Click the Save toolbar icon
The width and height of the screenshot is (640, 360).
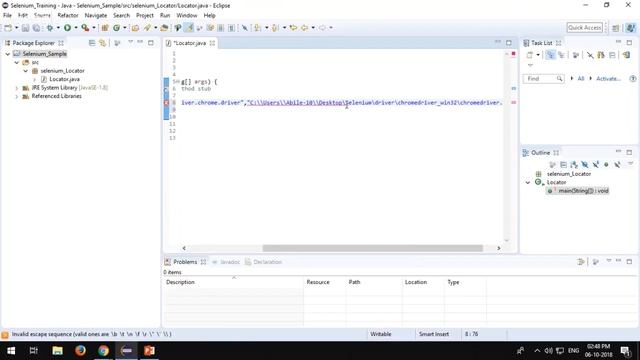25,28
